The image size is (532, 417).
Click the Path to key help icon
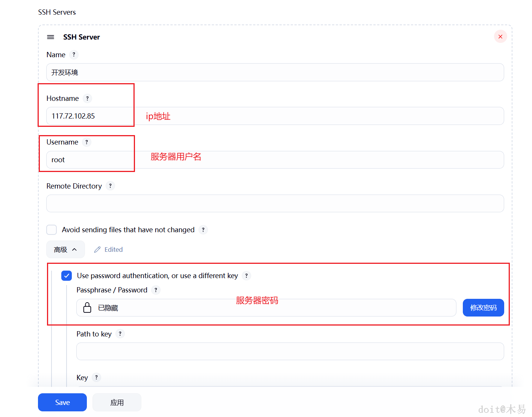(120, 334)
